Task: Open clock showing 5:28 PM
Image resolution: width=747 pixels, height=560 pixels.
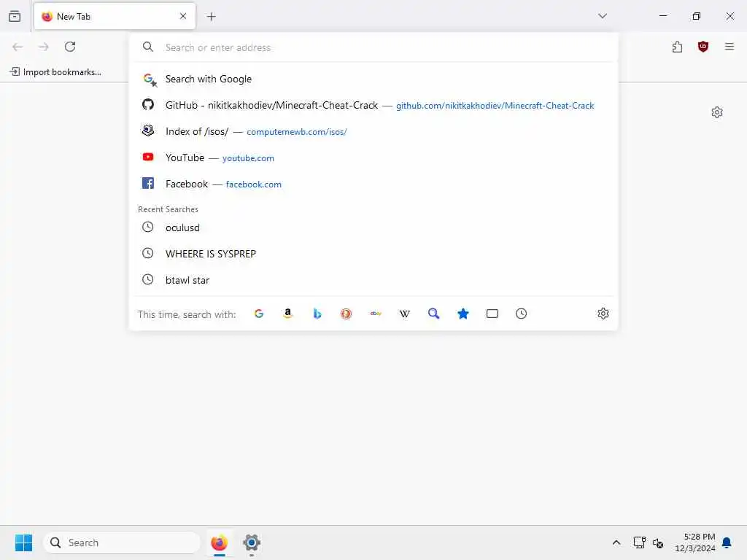Action: click(x=695, y=542)
